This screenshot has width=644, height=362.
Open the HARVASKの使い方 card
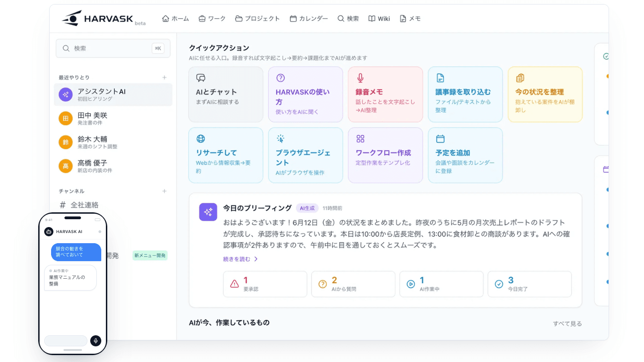(306, 94)
